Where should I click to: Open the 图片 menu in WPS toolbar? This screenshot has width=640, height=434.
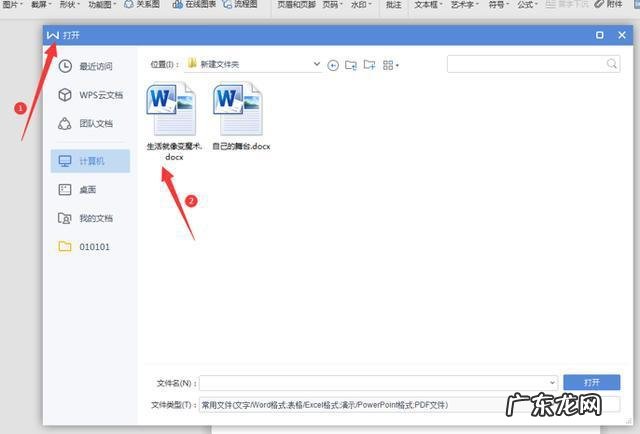13,5
